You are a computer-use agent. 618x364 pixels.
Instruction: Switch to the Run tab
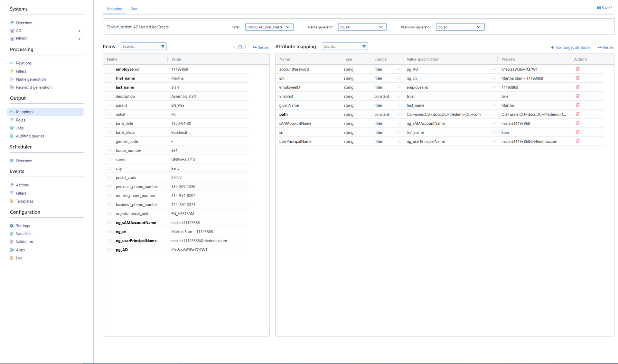[134, 9]
